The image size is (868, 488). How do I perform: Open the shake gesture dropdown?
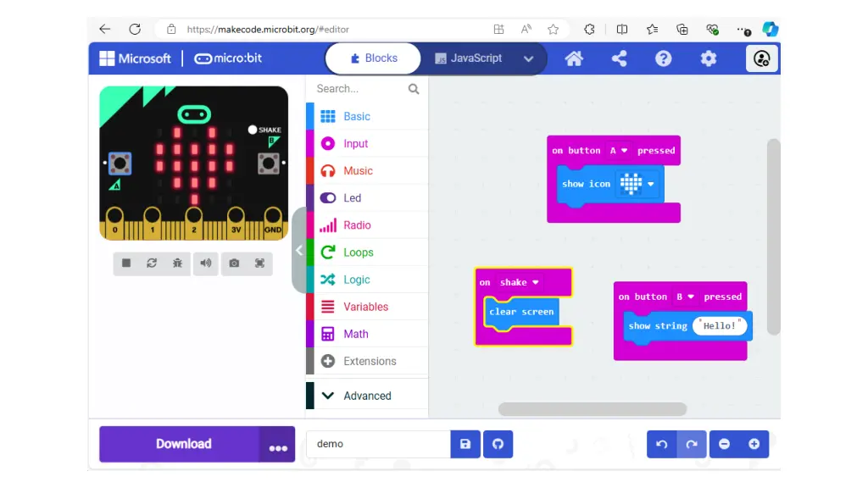(520, 282)
